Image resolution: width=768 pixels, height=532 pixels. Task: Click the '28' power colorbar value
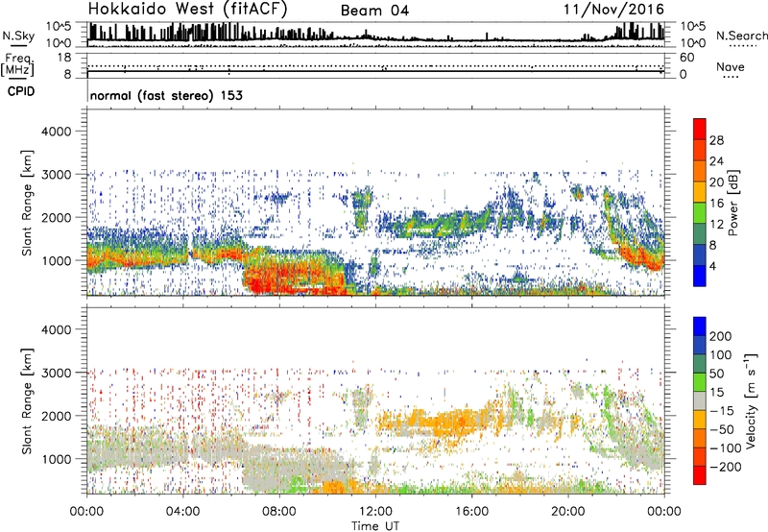click(716, 140)
